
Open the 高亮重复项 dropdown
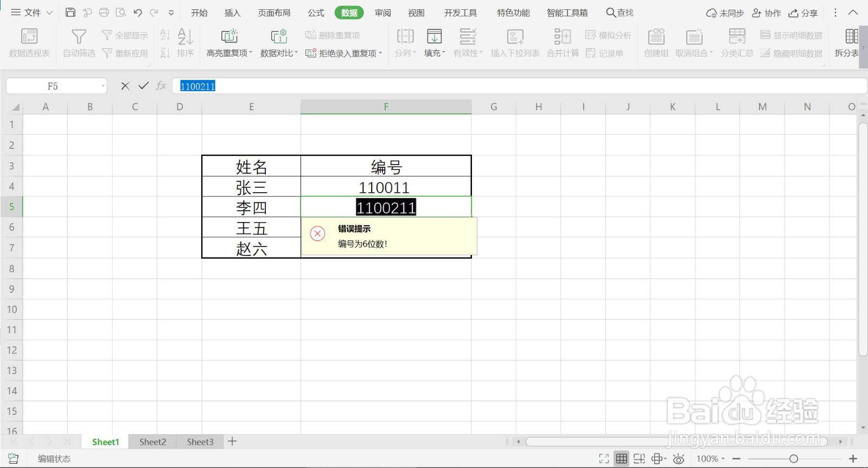[229, 53]
